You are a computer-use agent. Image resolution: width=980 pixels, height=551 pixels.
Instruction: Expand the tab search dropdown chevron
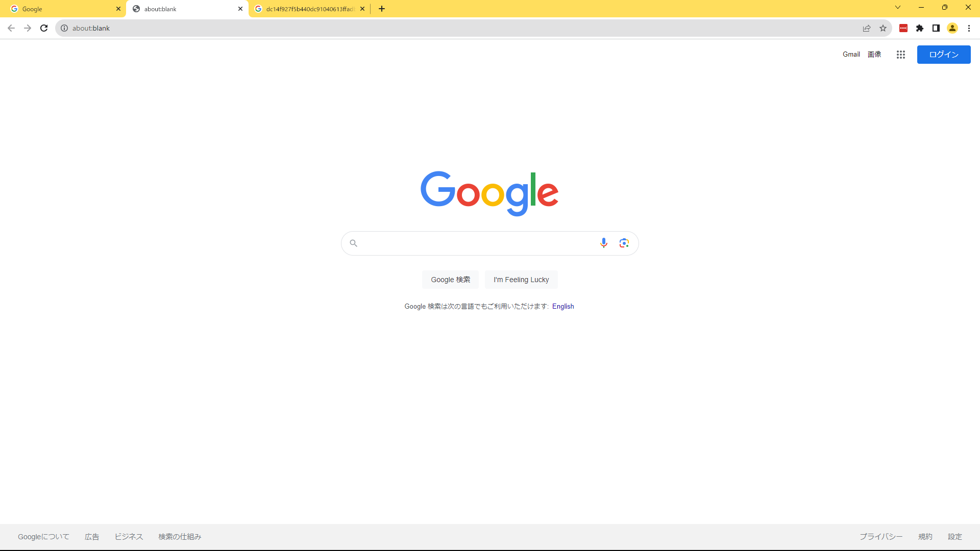[898, 7]
